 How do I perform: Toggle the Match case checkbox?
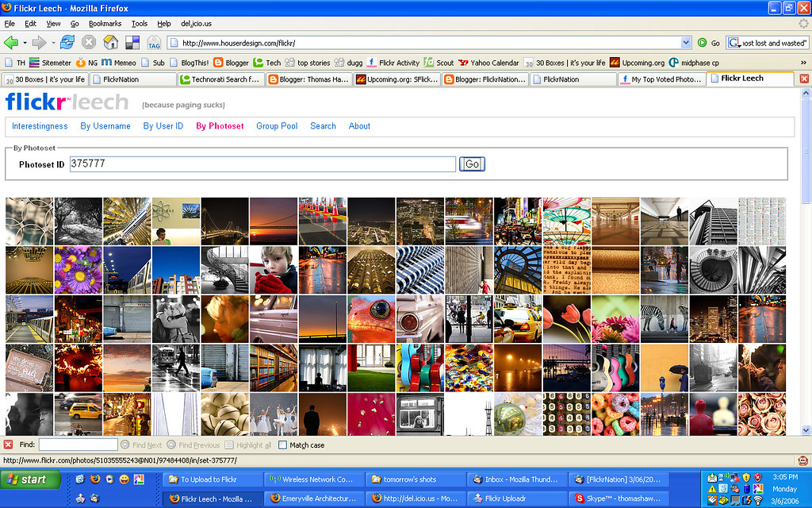point(282,444)
